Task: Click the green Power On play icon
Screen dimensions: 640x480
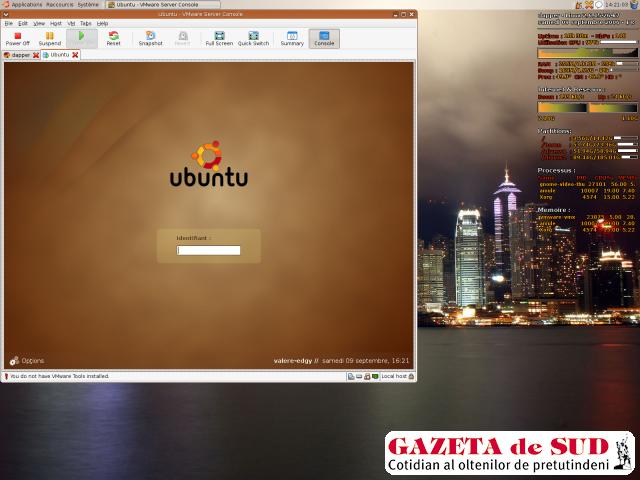Action: pos(82,36)
